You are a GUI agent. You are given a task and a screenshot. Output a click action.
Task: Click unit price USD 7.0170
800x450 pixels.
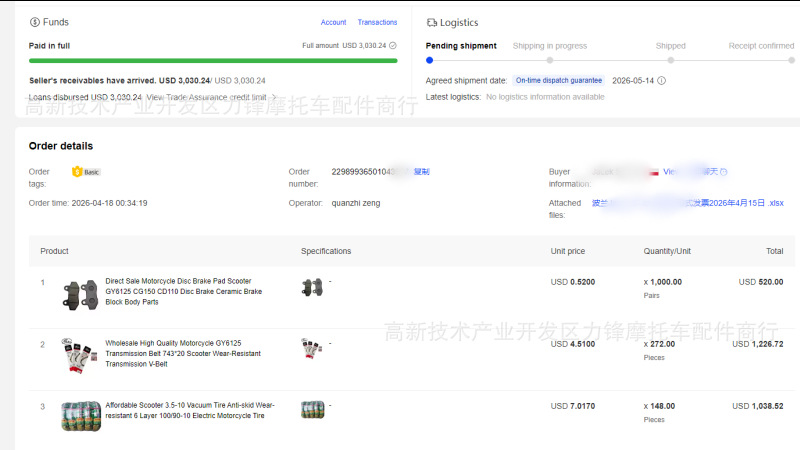tap(572, 406)
